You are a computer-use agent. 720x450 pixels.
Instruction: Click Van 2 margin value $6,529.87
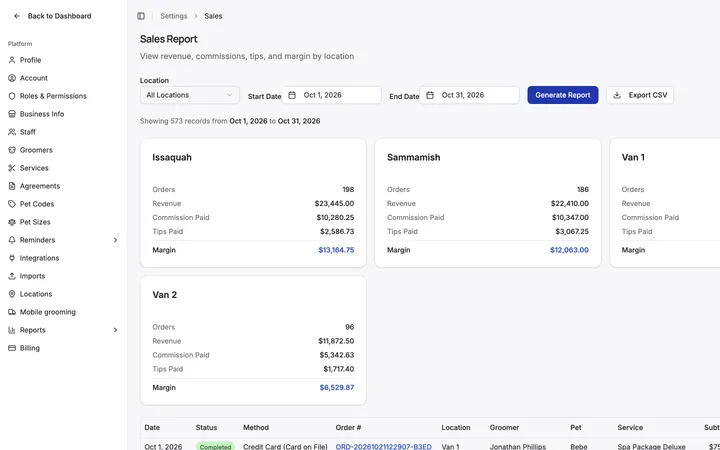337,388
